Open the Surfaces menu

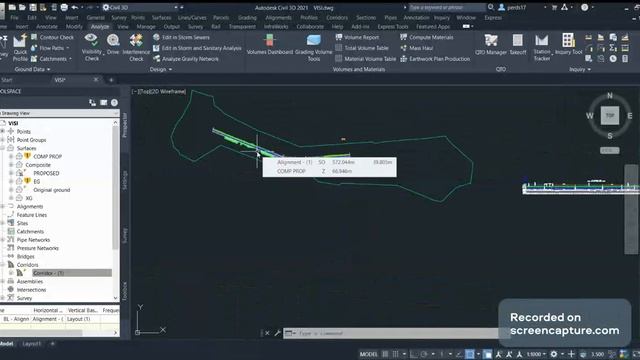pyautogui.click(x=162, y=18)
